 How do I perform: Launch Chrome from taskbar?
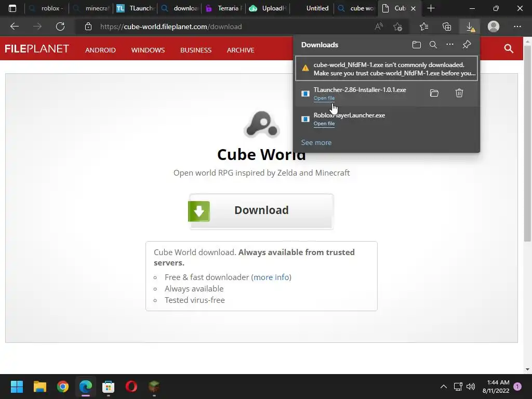tap(63, 387)
